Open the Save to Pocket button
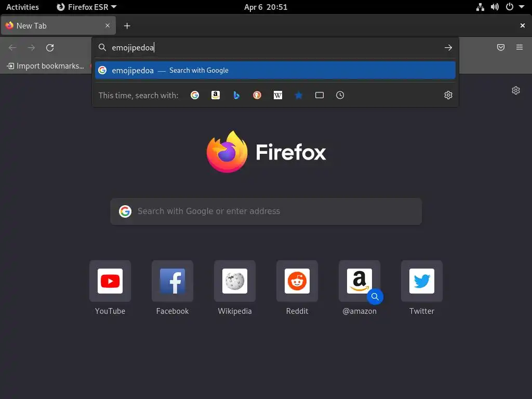 click(501, 47)
